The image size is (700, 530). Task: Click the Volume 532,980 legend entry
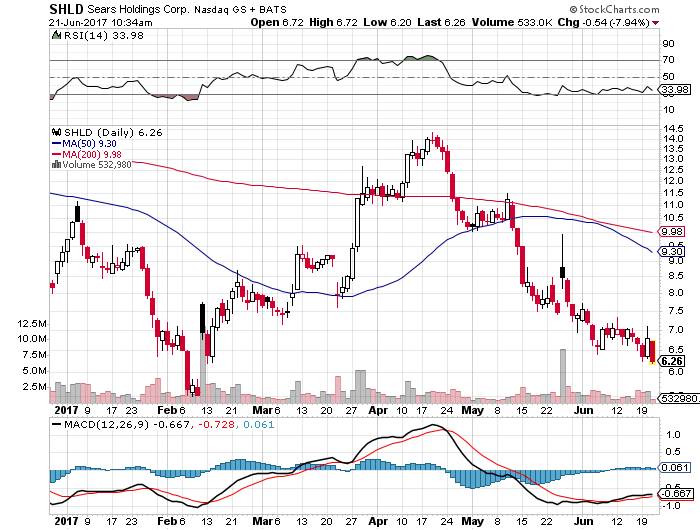tap(97, 165)
